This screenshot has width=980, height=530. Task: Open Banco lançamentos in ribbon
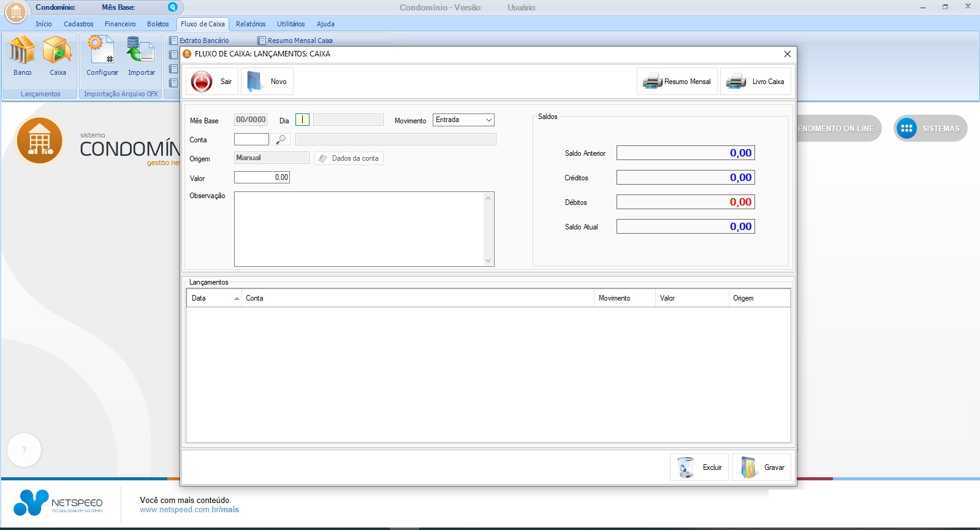tap(22, 56)
